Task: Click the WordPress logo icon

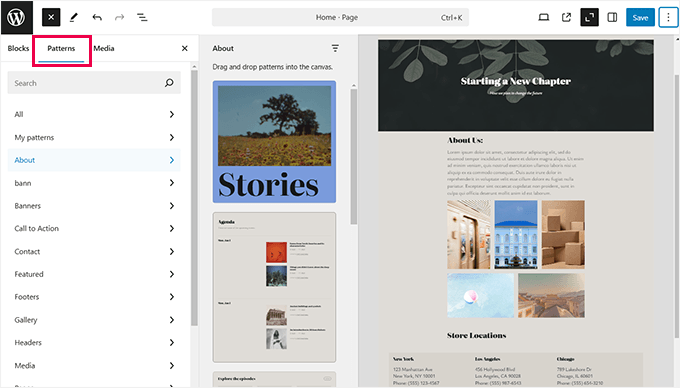Action: coord(16,17)
